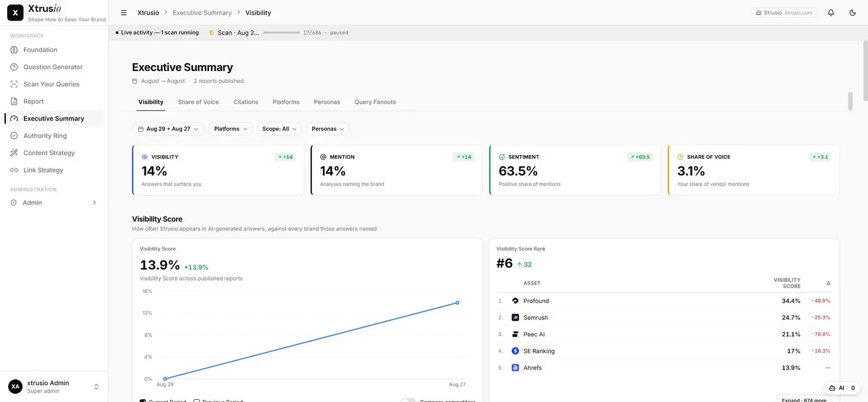Screen dimensions: 868x402
Task: Open notifications via the bell icon
Action: [831, 12]
